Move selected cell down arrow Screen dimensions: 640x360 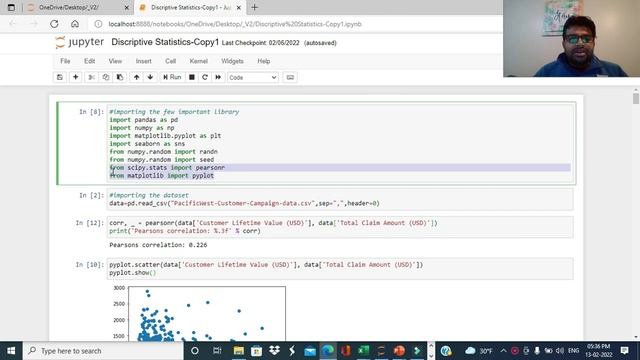click(150, 77)
